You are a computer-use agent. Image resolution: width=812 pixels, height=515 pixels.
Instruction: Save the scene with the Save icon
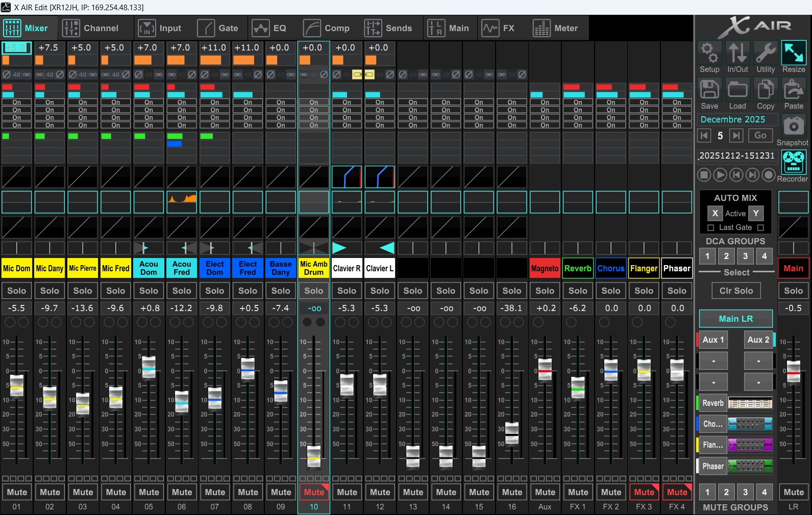tap(709, 90)
